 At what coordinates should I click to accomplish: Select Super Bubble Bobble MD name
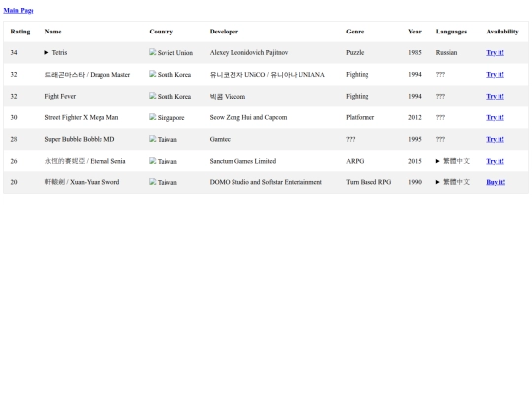(x=80, y=139)
